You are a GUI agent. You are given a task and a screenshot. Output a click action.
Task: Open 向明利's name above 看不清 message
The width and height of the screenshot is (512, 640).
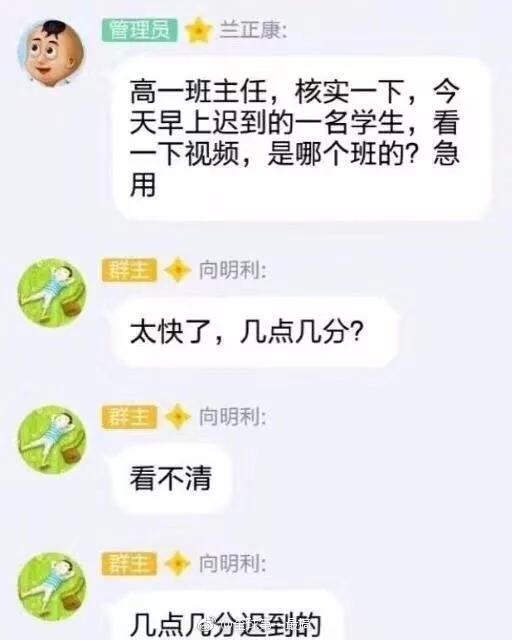click(x=233, y=417)
